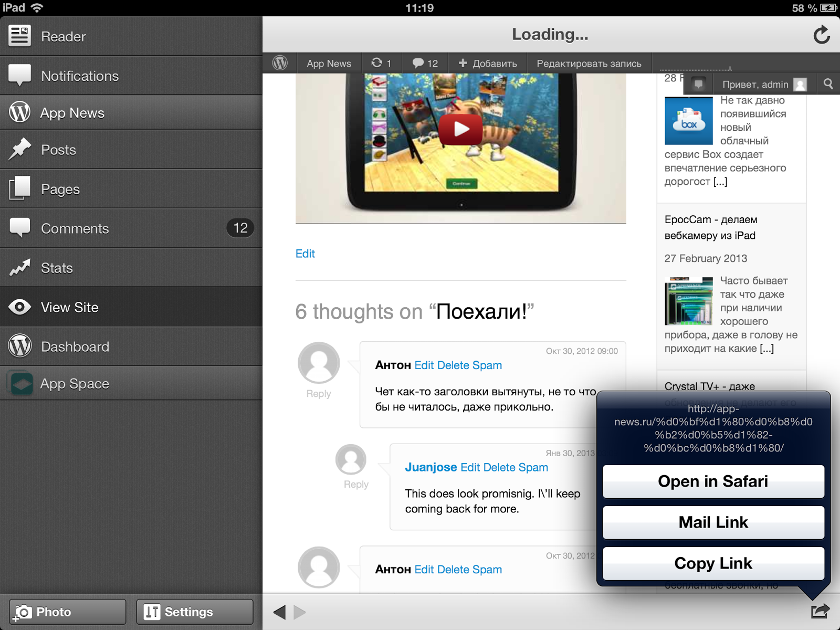Mark Juanjose comment as Spam
This screenshot has height=630, width=840.
533,467
